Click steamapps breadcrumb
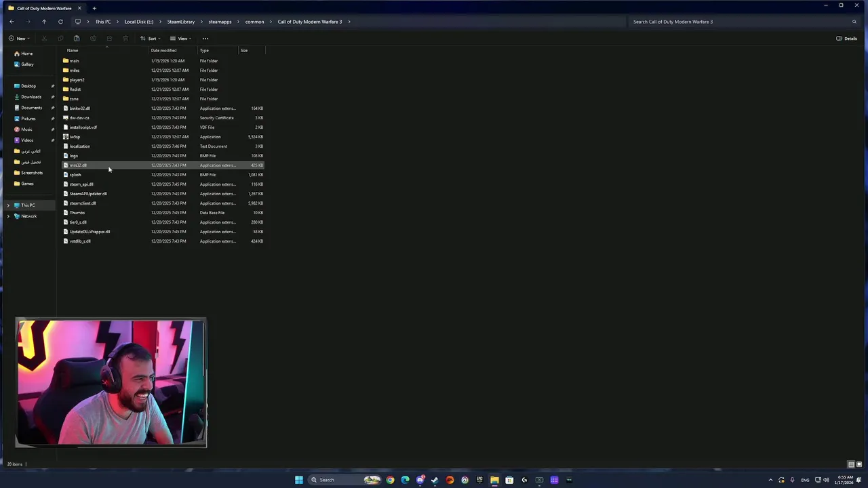Screen dimensions: 868x488 [220, 22]
